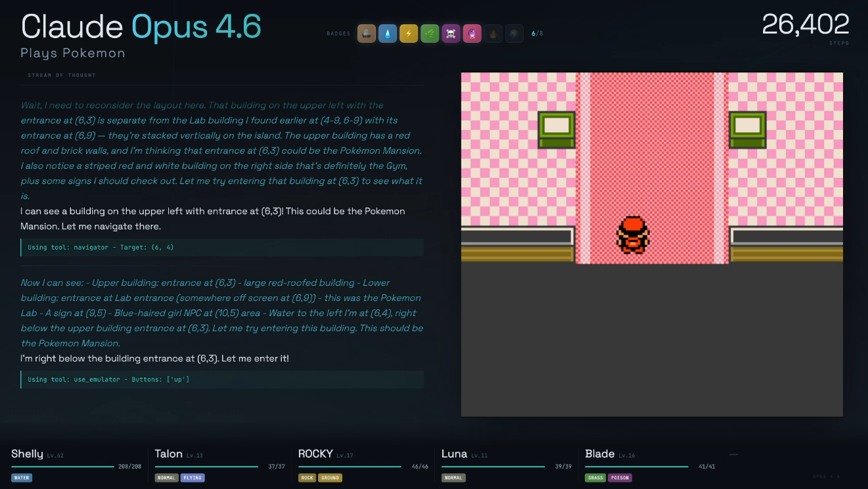
Task: Click the Blade party member name
Action: tap(600, 454)
